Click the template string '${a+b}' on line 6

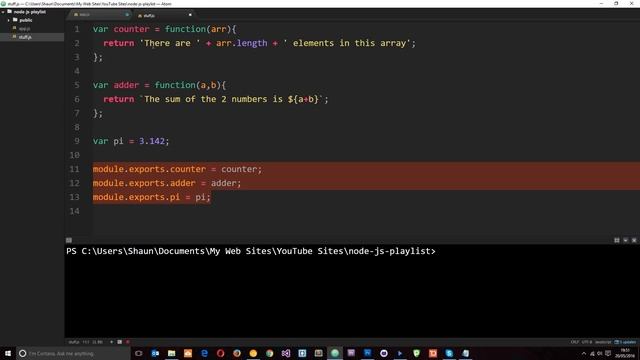coord(303,99)
